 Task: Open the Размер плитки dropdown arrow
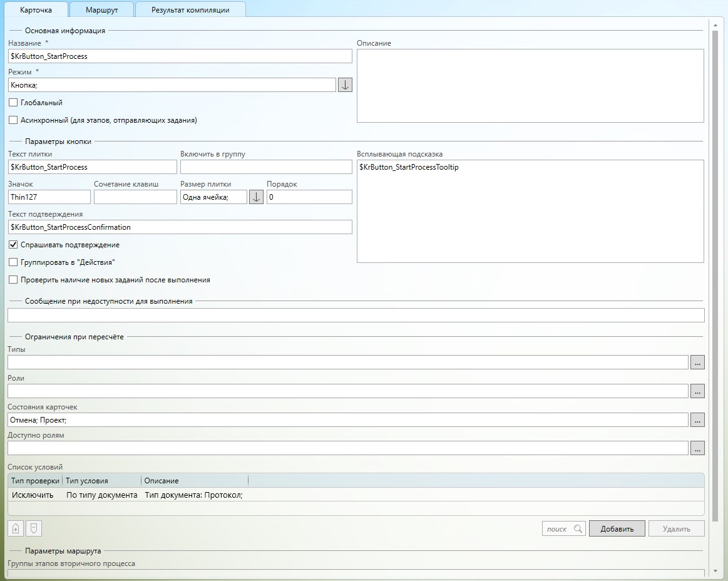click(256, 197)
